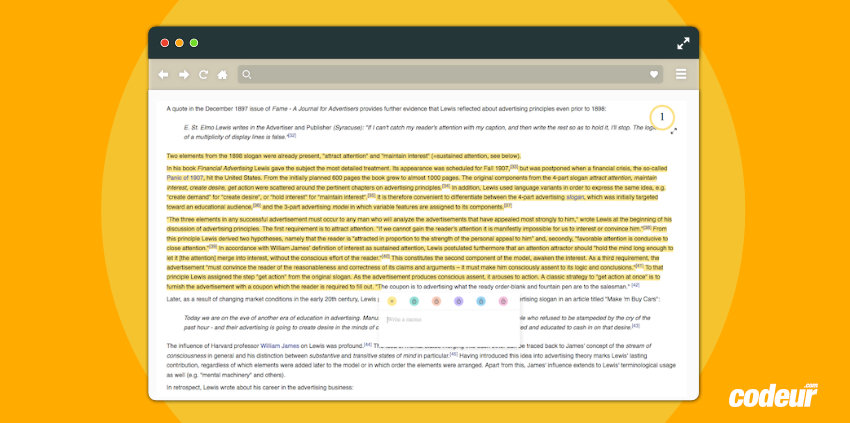Open the hamburger menu
850x423 pixels.
pyautogui.click(x=681, y=74)
